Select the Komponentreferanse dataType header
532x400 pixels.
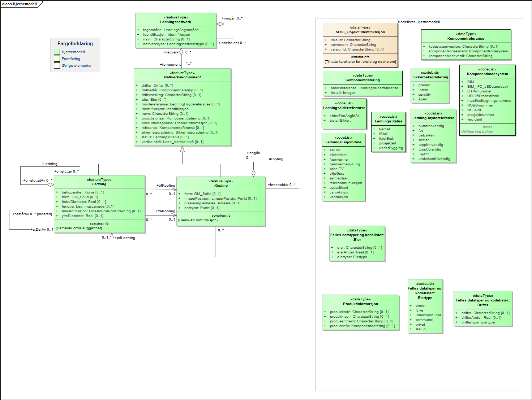[x=466, y=36]
